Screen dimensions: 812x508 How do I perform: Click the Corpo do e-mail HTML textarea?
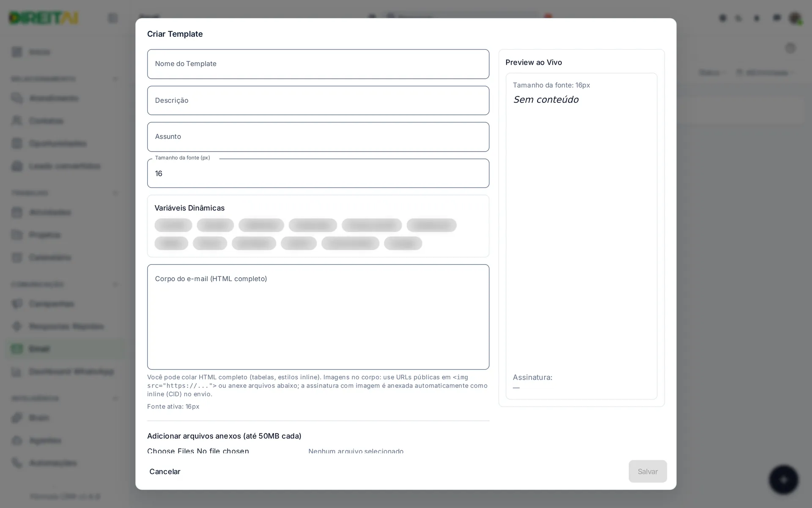tap(318, 317)
